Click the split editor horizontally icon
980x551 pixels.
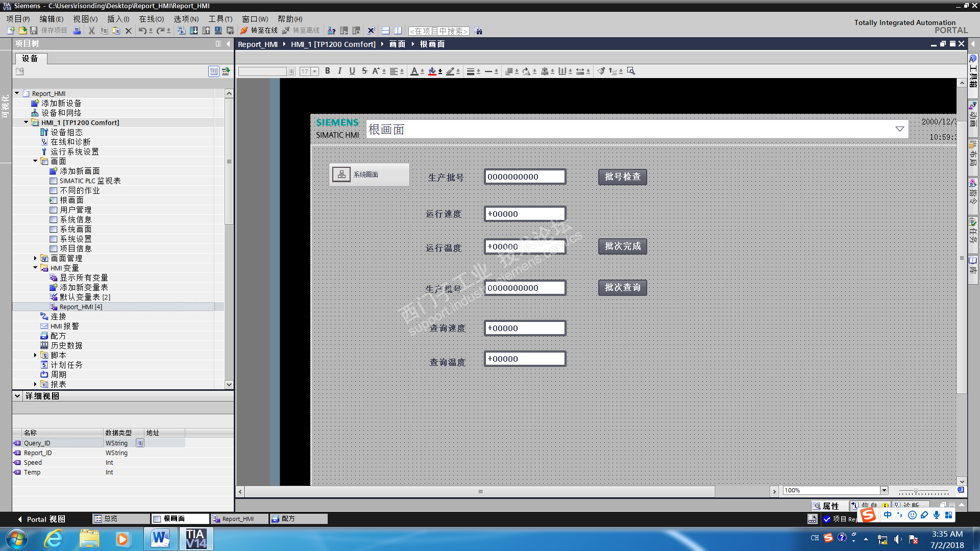point(385,31)
